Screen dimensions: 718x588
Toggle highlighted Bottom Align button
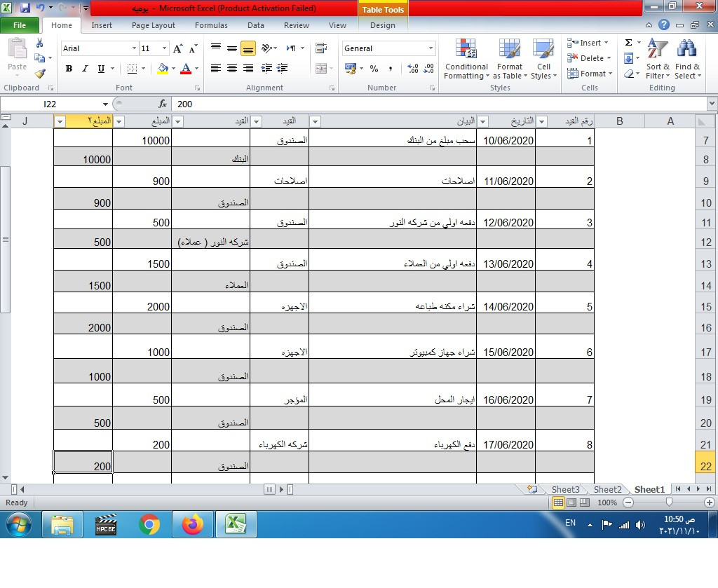pyautogui.click(x=248, y=48)
